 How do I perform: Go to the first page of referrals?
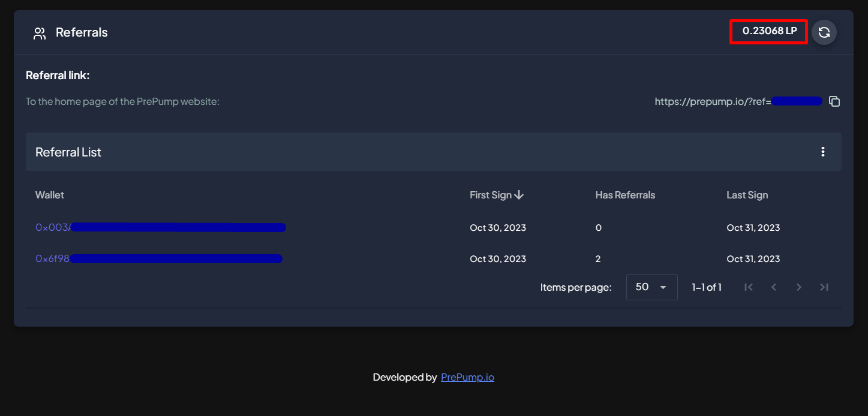pyautogui.click(x=749, y=287)
